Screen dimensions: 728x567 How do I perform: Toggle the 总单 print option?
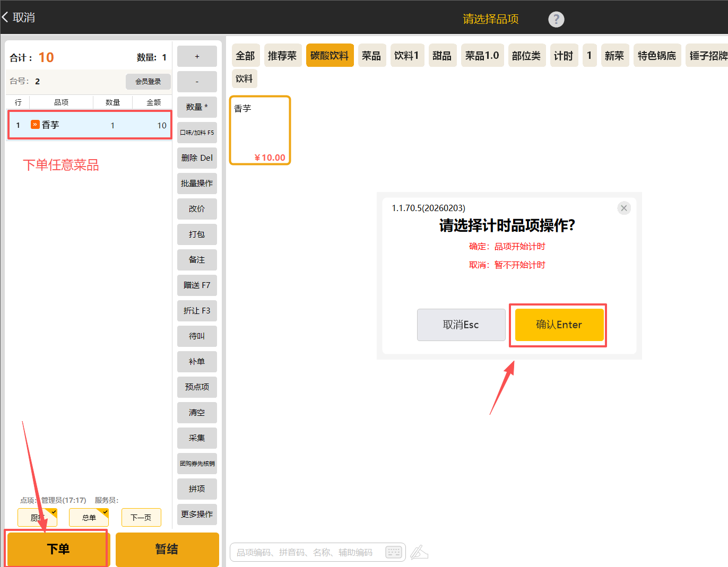pos(89,517)
